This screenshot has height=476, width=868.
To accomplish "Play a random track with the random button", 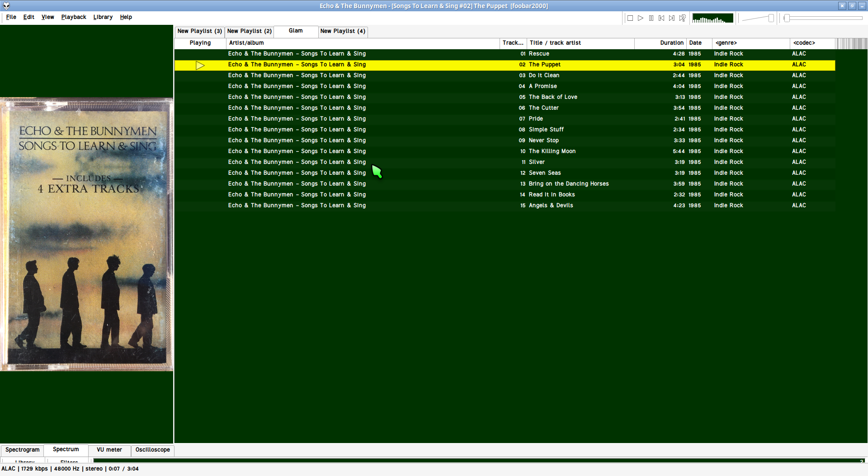I will click(682, 18).
